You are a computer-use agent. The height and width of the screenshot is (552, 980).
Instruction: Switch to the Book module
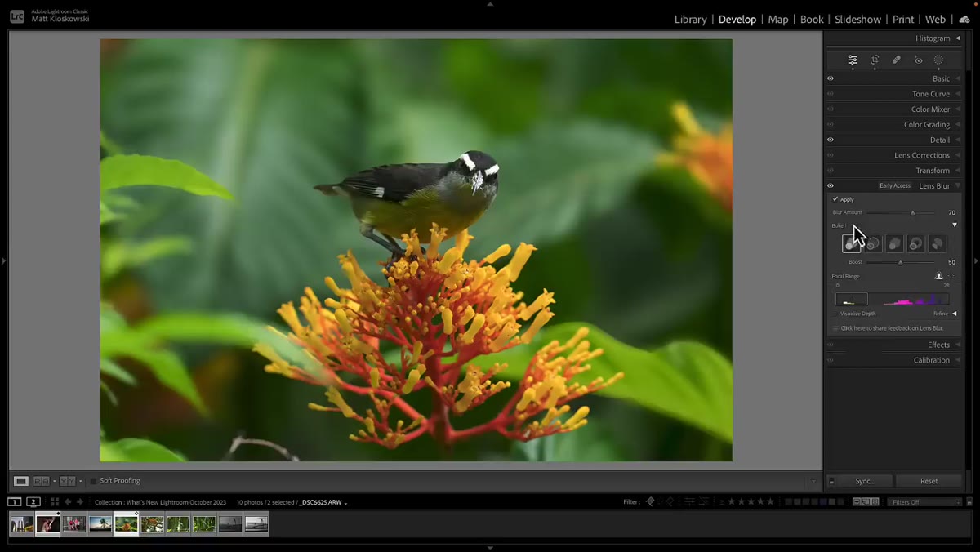pyautogui.click(x=812, y=20)
